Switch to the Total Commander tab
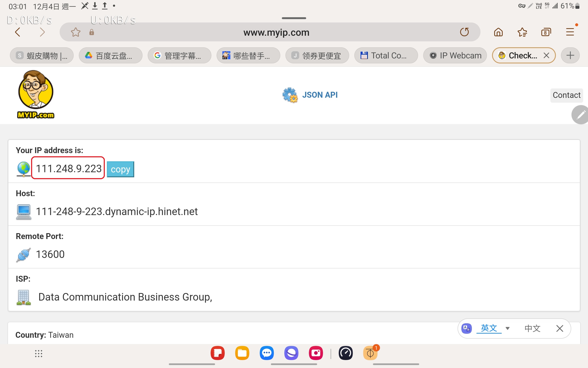 pos(386,55)
